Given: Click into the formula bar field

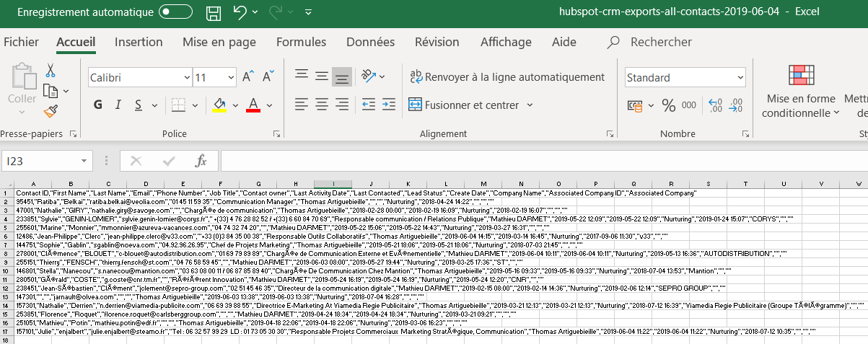Looking at the screenshot, I should coord(544,160).
